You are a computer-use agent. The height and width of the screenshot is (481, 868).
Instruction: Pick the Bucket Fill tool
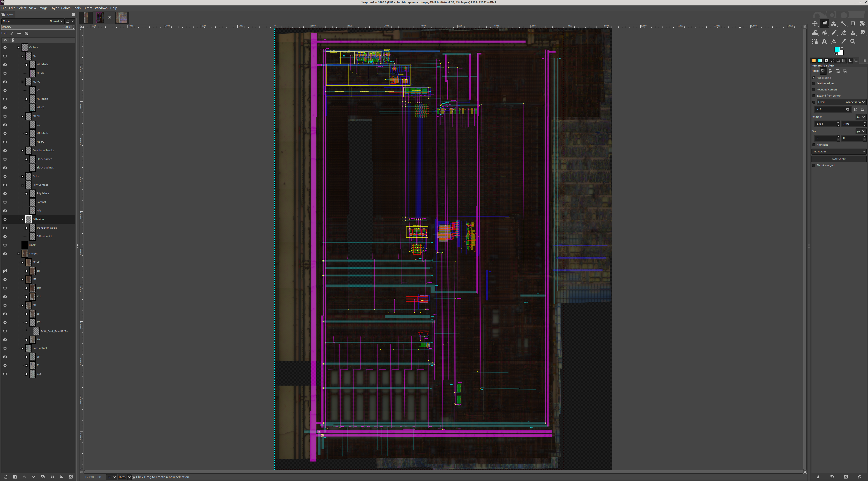pos(825,33)
